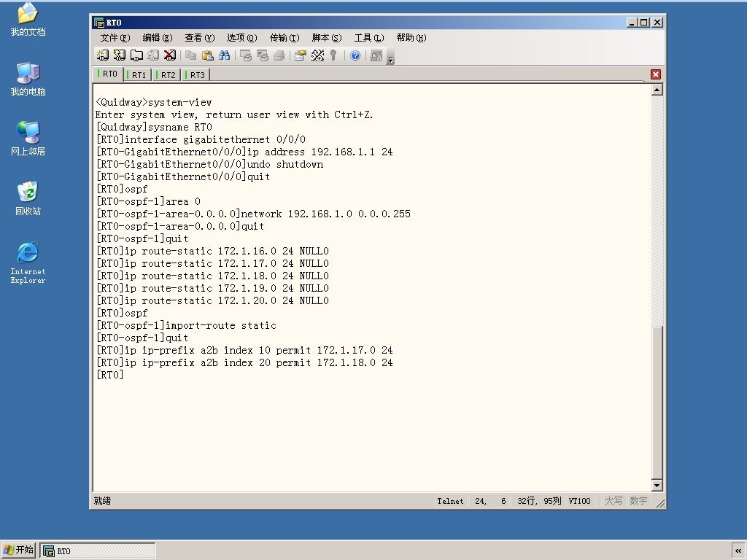
Task: Open the 查看(V) menu
Action: coord(200,38)
